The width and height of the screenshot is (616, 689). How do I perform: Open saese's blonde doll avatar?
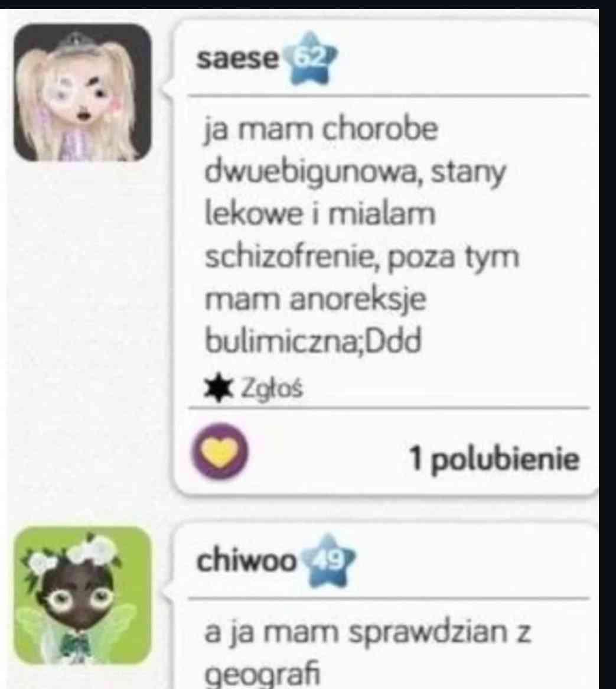(83, 92)
